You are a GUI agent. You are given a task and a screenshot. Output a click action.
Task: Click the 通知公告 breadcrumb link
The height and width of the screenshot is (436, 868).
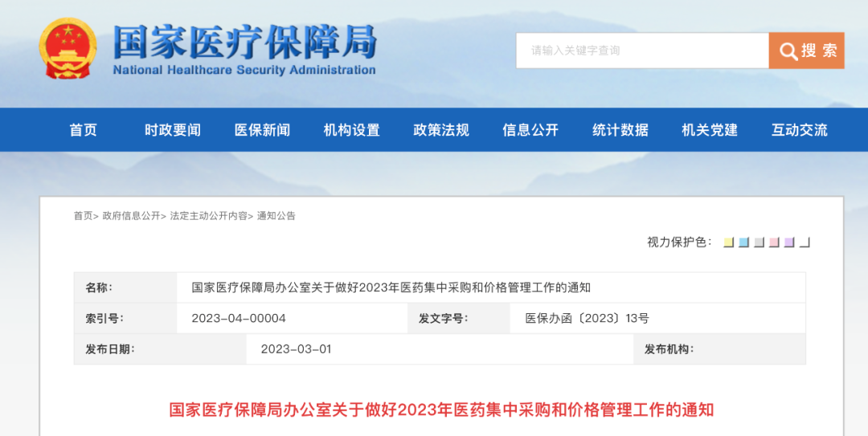tap(276, 216)
